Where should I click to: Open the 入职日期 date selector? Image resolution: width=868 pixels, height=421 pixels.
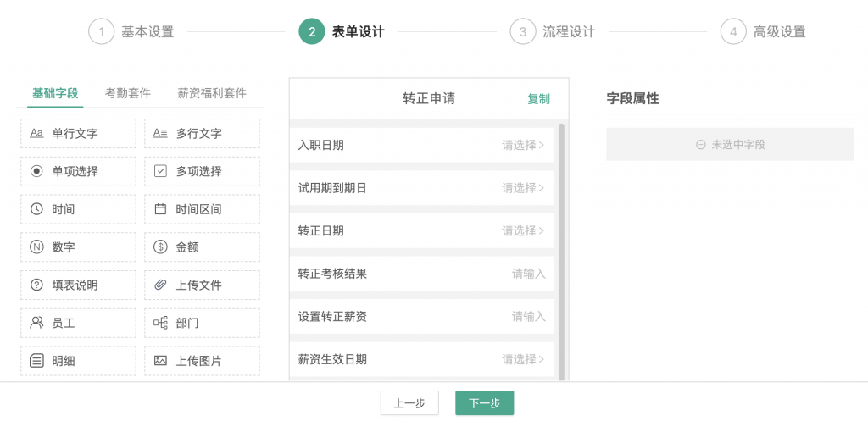coord(422,145)
